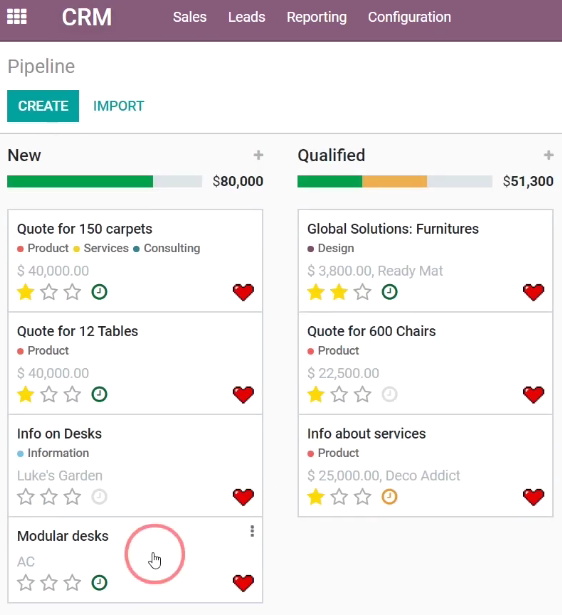Click the plus icon in Qualified column

(548, 155)
